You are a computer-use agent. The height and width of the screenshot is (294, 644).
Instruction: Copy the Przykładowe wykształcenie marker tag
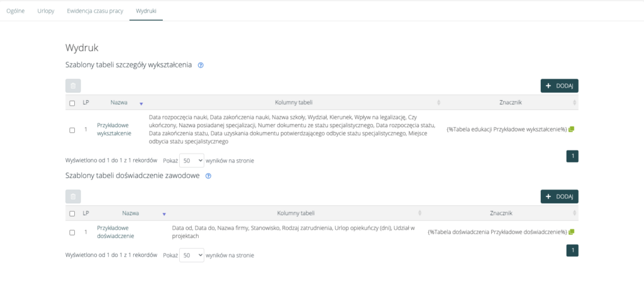coord(571,129)
